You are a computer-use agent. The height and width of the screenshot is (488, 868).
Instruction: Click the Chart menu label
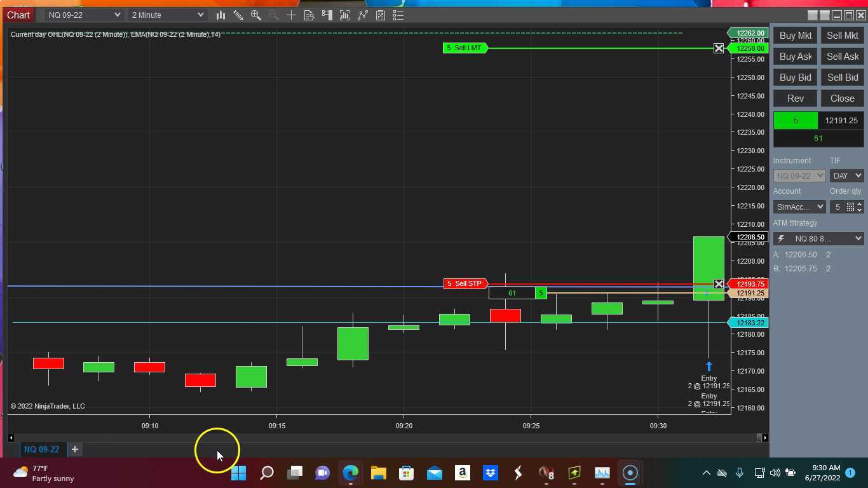[x=18, y=15]
